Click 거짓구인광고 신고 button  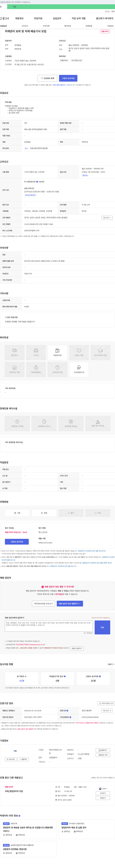coord(106,703)
